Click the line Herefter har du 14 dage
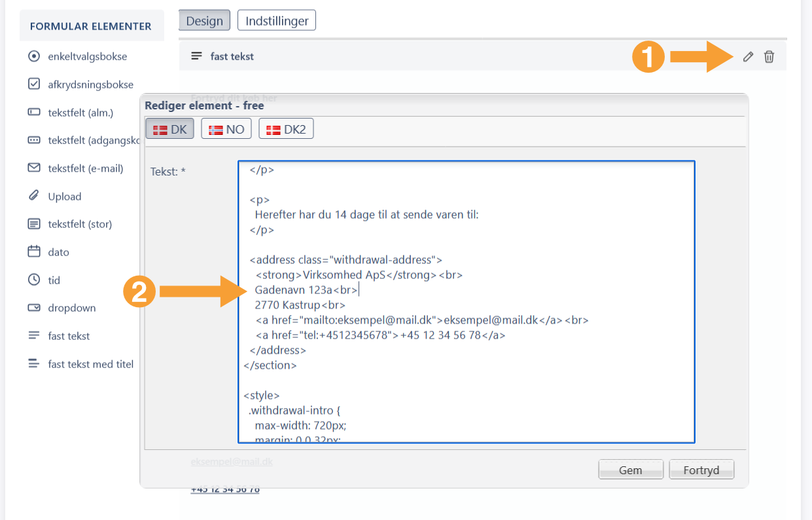Screen dimensions: 812x520 coord(367,215)
